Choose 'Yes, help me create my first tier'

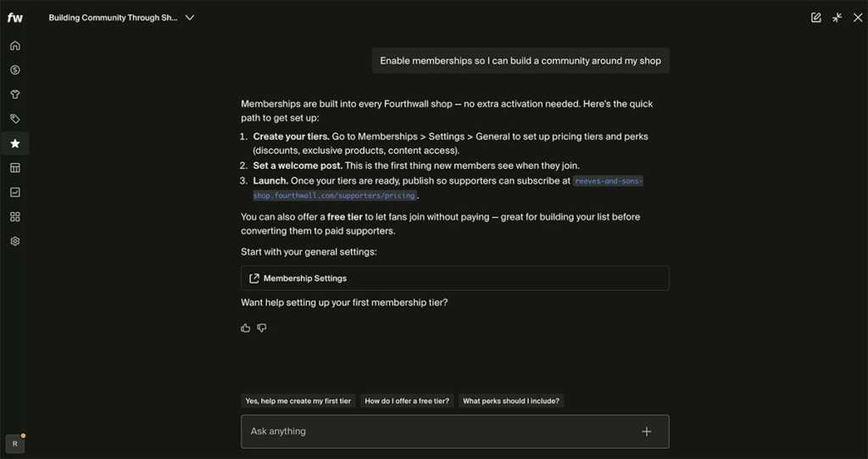coord(298,400)
